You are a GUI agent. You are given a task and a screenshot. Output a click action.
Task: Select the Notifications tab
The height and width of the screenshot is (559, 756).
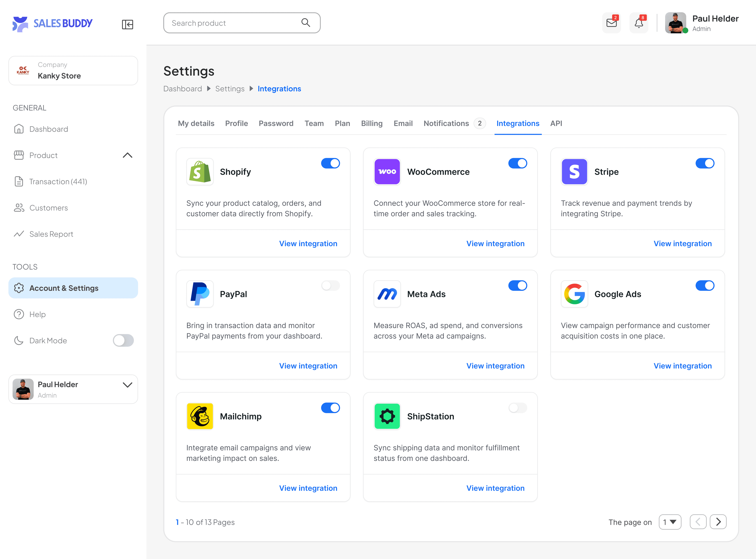pos(454,123)
